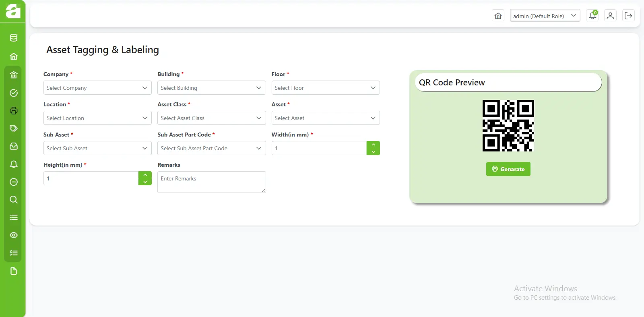Increase the Width value with the up arrow
The width and height of the screenshot is (644, 317).
pyautogui.click(x=374, y=145)
